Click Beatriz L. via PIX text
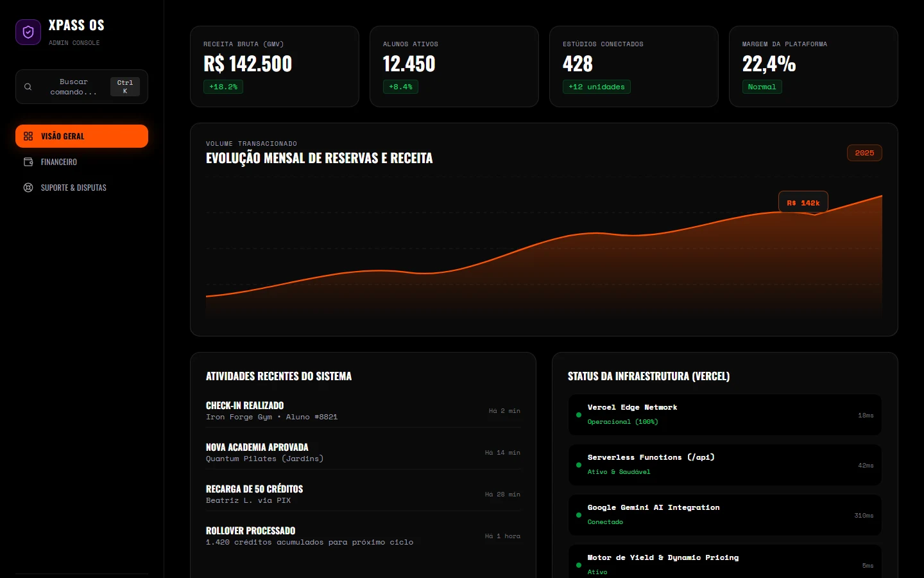The height and width of the screenshot is (578, 924). coord(248,500)
